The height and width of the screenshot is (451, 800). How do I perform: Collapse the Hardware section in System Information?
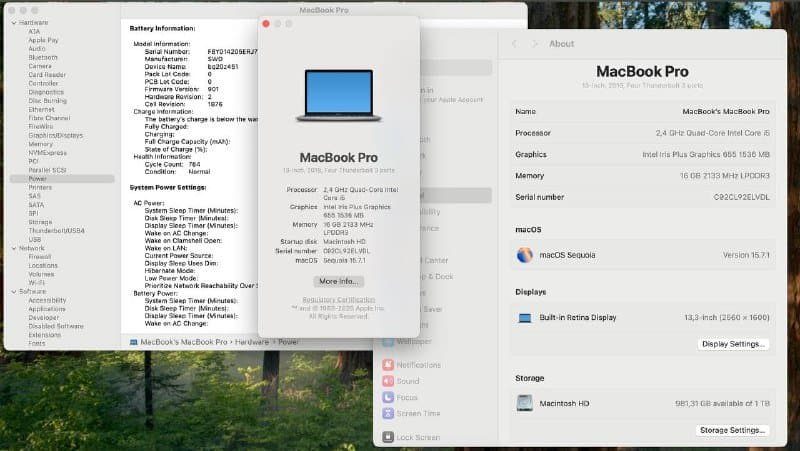(14, 23)
